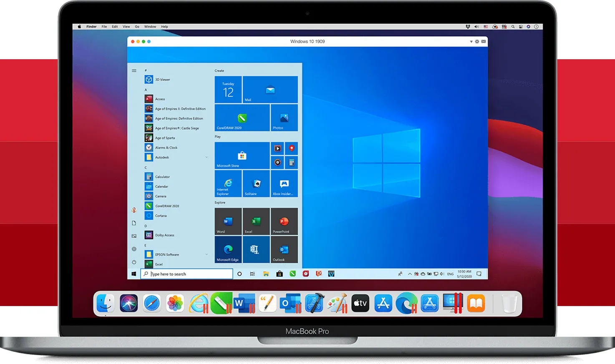Open the Edit menu in macOS menu bar
Image resolution: width=615 pixels, height=364 pixels.
(x=115, y=27)
